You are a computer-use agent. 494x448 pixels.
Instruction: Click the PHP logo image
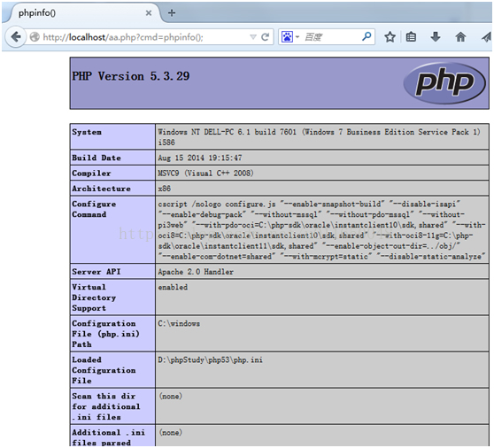tap(444, 83)
